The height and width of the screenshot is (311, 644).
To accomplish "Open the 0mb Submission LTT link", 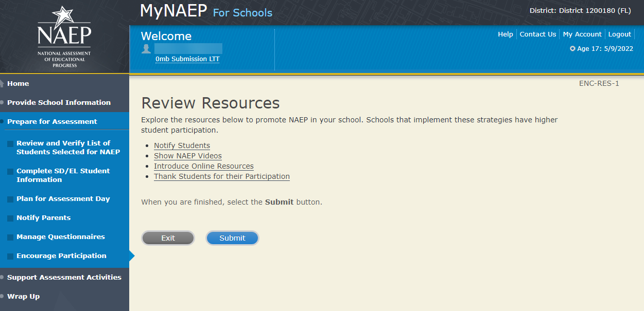I will (x=187, y=59).
